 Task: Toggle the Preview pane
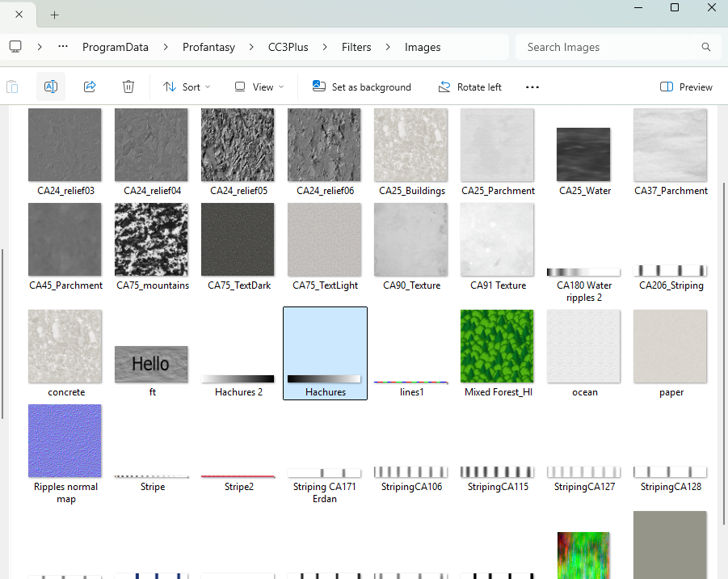tap(686, 87)
